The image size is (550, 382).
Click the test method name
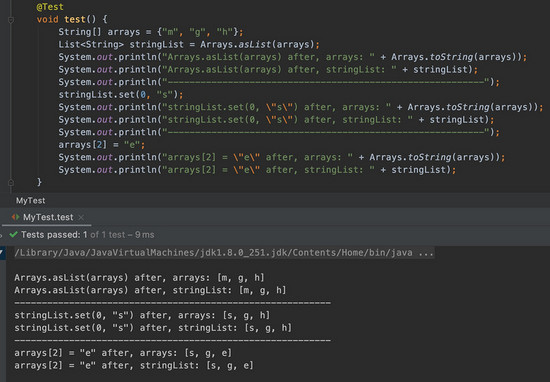(75, 19)
